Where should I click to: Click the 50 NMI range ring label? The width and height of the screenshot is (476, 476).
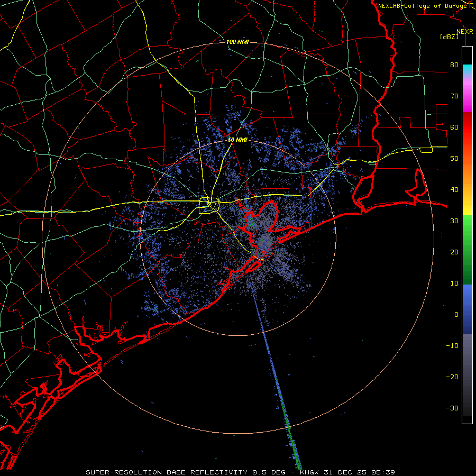point(237,140)
